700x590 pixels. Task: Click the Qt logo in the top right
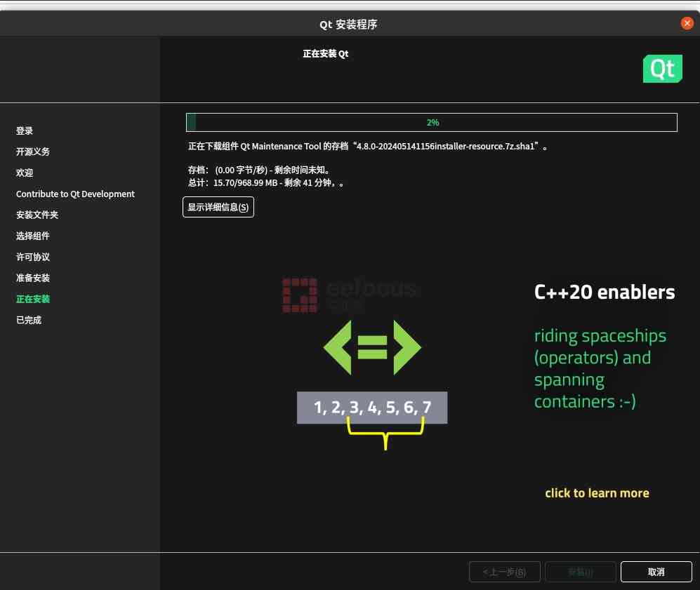662,68
